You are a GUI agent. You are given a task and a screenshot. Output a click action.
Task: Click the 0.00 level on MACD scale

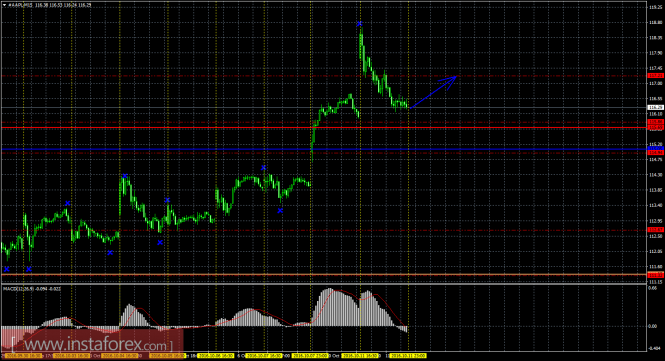click(653, 326)
